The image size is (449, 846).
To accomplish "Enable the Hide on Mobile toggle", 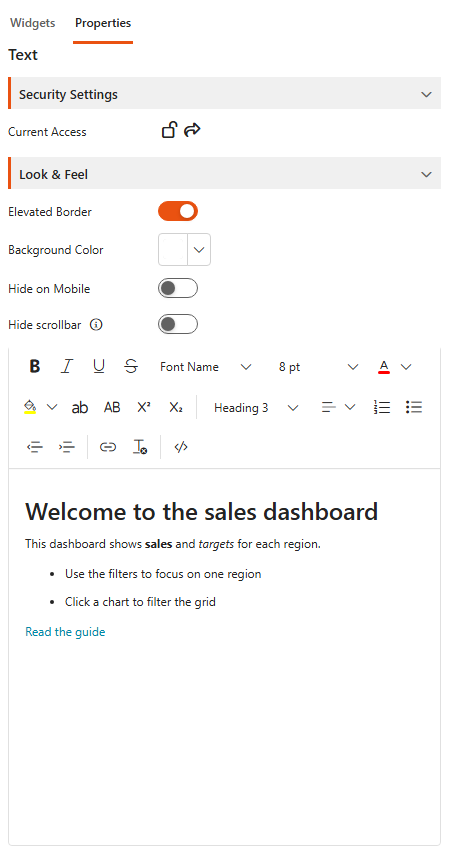I will click(x=178, y=288).
